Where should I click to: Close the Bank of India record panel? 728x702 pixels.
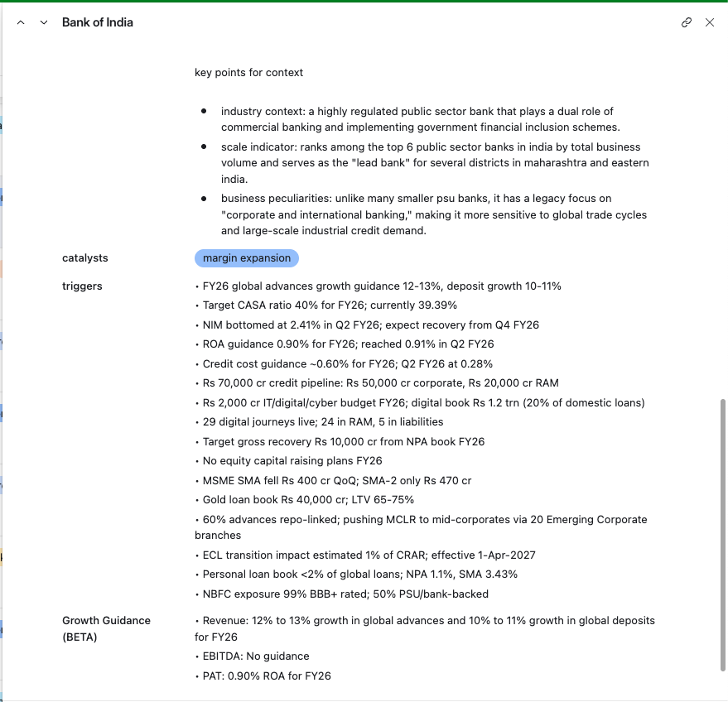[710, 22]
